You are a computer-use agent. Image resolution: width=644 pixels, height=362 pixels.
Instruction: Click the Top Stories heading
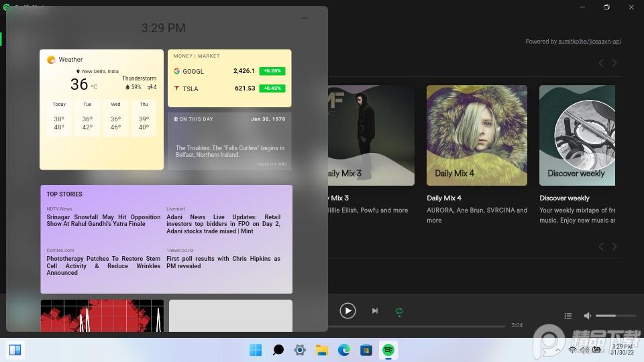point(64,194)
